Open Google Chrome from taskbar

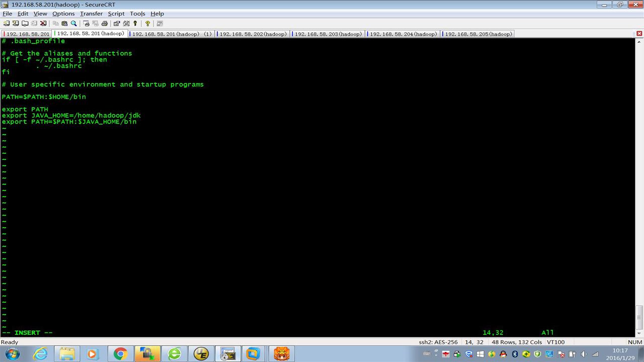(120, 354)
